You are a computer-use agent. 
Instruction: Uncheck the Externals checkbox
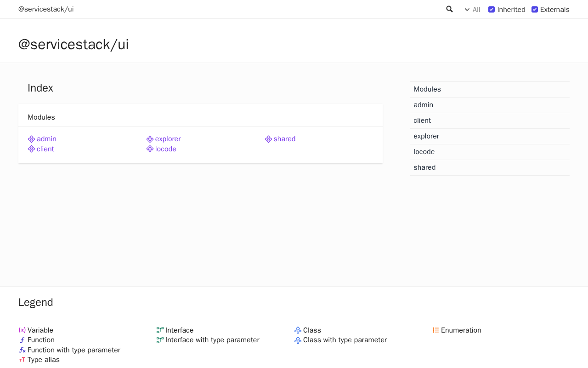click(535, 9)
